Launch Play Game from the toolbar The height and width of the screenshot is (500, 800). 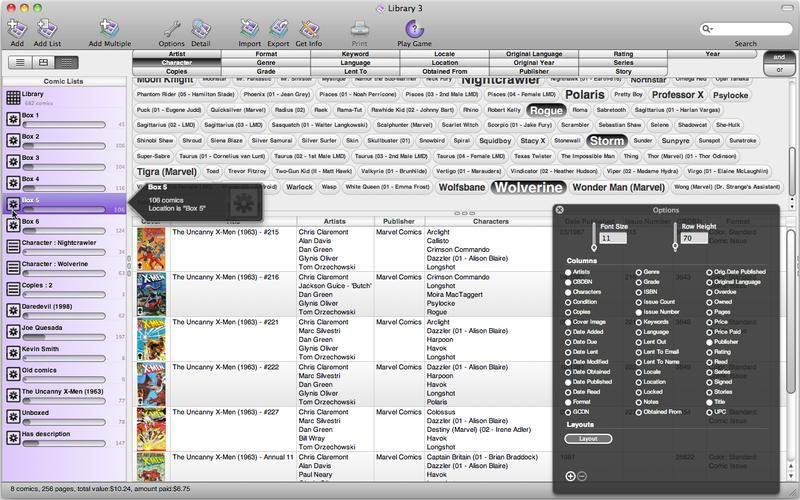[x=414, y=27]
